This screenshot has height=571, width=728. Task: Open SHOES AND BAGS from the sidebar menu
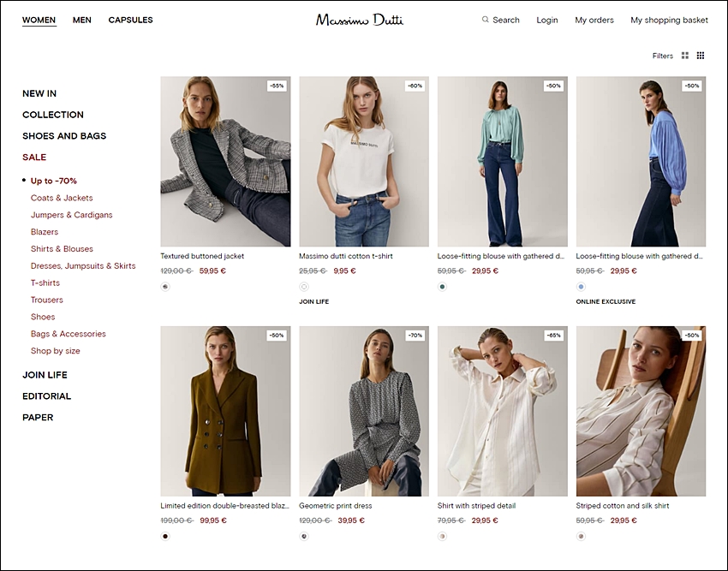click(x=64, y=136)
